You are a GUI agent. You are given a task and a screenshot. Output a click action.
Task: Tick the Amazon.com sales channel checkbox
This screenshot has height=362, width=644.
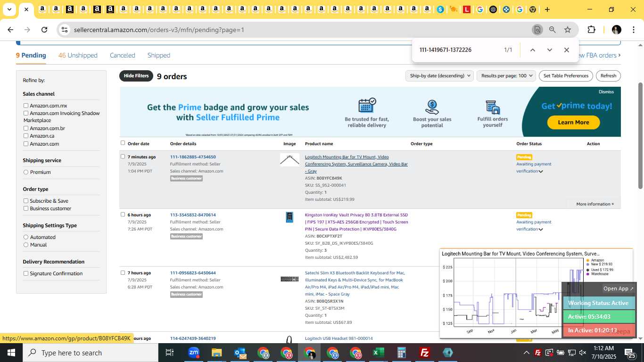(x=26, y=144)
